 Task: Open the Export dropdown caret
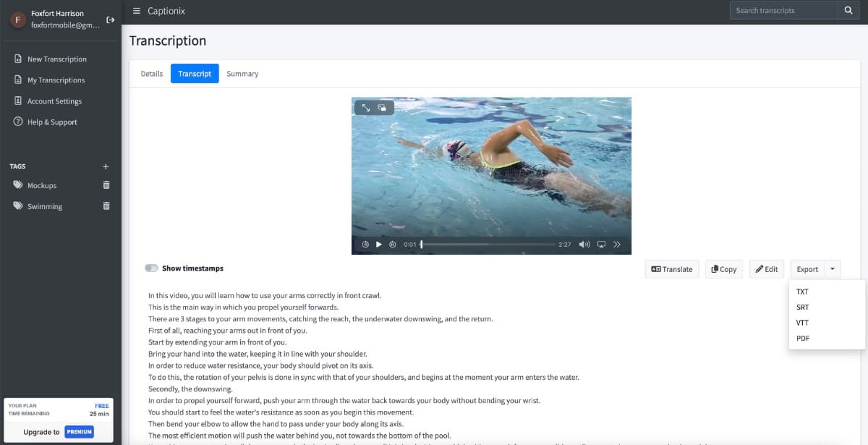pos(833,269)
